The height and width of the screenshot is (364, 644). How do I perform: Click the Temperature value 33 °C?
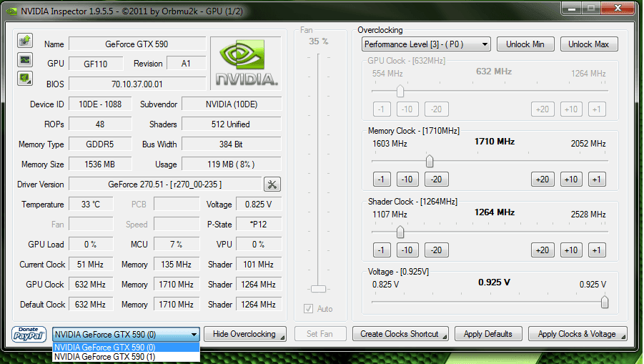point(91,205)
